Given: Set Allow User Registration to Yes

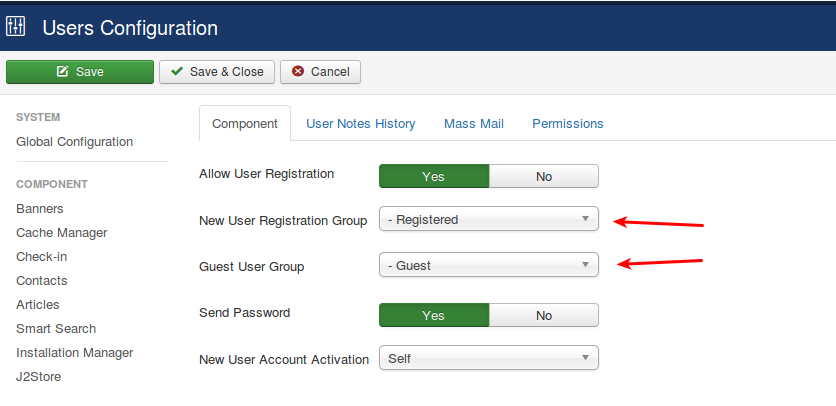Looking at the screenshot, I should click(433, 176).
